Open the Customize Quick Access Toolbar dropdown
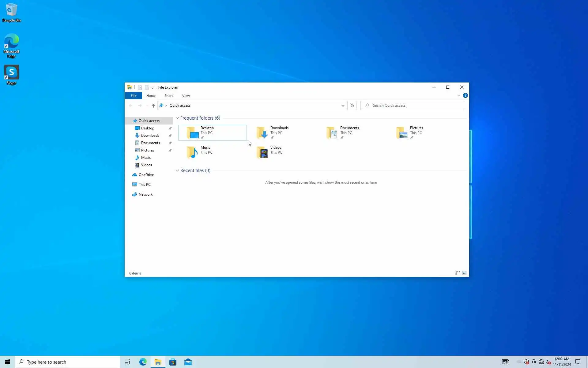This screenshot has height=368, width=588. tap(152, 88)
